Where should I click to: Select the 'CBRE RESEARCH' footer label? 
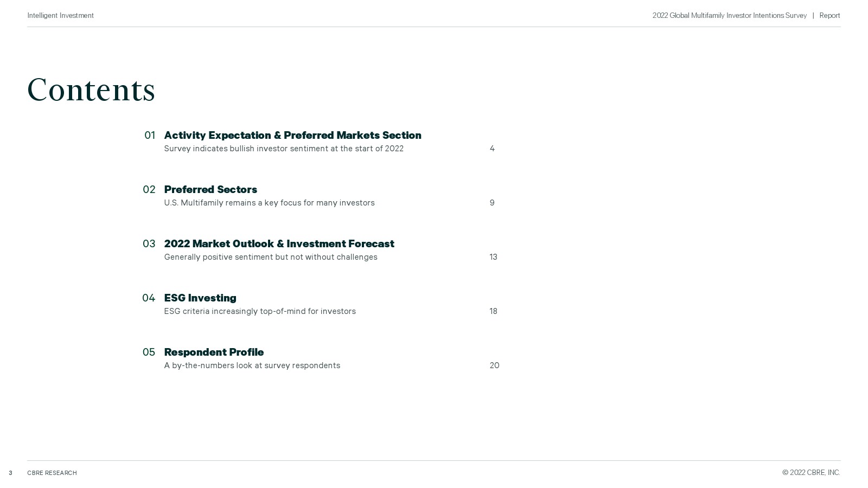point(52,473)
